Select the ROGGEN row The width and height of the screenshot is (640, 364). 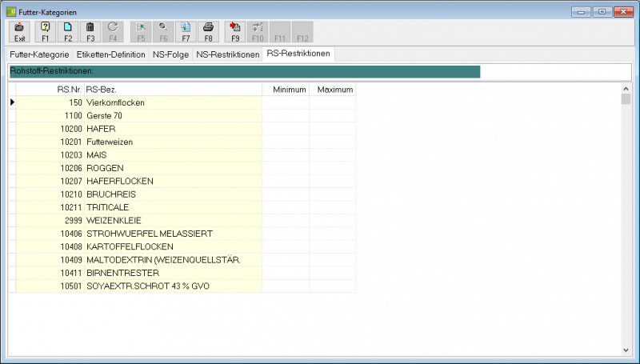pos(182,168)
